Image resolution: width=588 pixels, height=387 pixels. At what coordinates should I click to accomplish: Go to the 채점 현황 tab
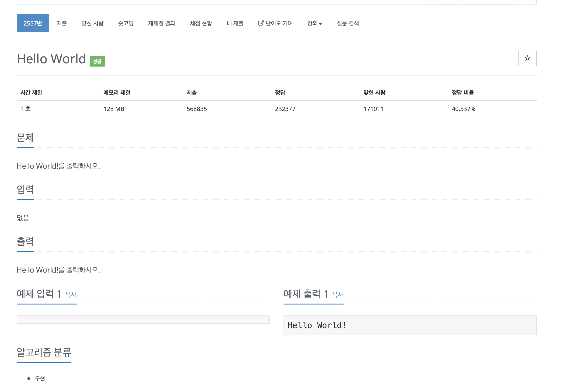click(201, 23)
